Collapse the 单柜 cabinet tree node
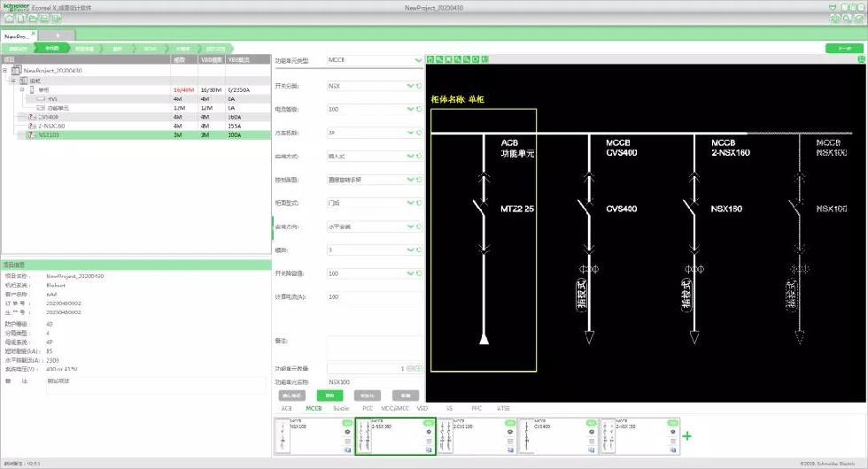 point(23,89)
